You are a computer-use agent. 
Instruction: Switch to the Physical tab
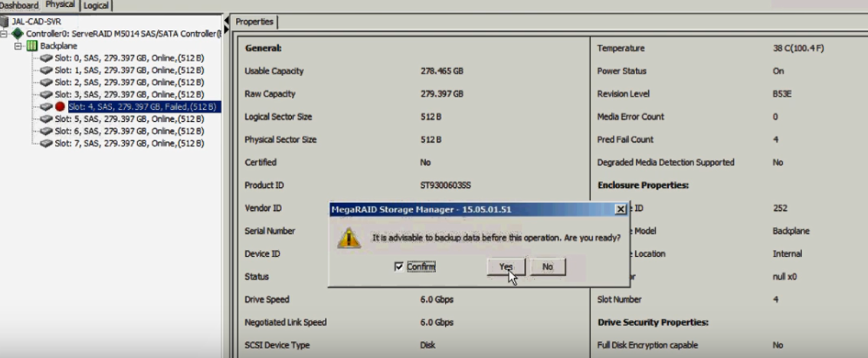[x=61, y=5]
